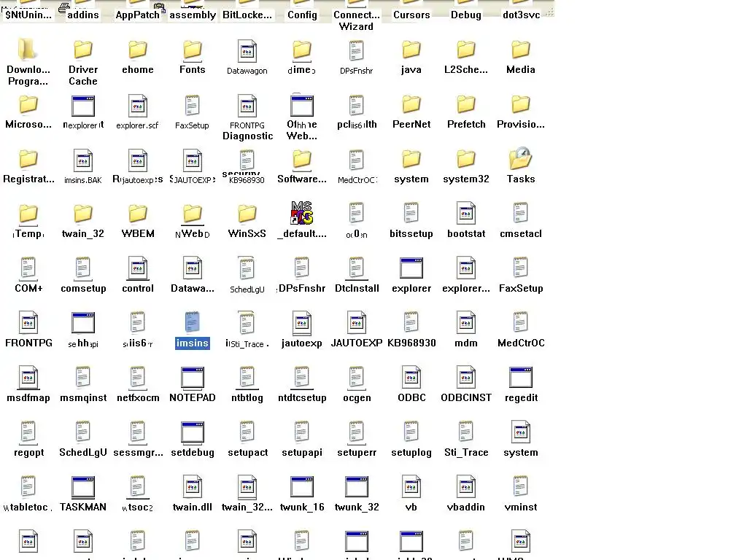Image resolution: width=747 pixels, height=560 pixels.
Task: Select the "dot3svc" folder name
Action: [x=521, y=15]
